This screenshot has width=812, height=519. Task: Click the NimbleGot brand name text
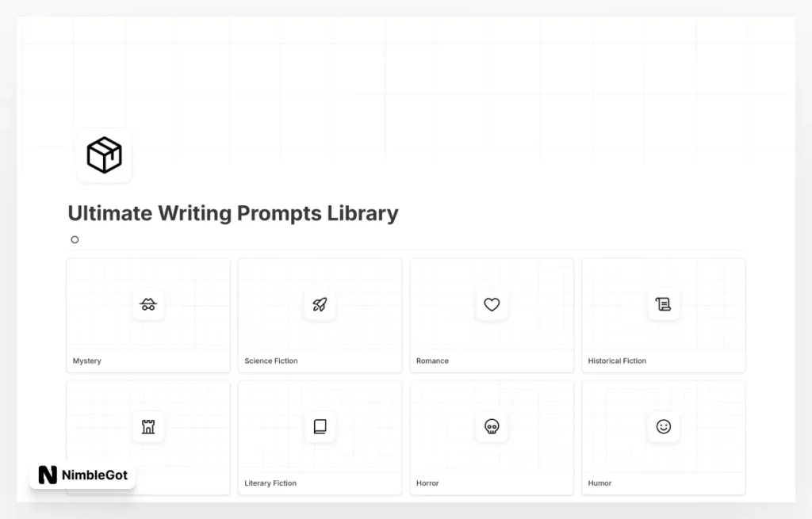point(95,475)
